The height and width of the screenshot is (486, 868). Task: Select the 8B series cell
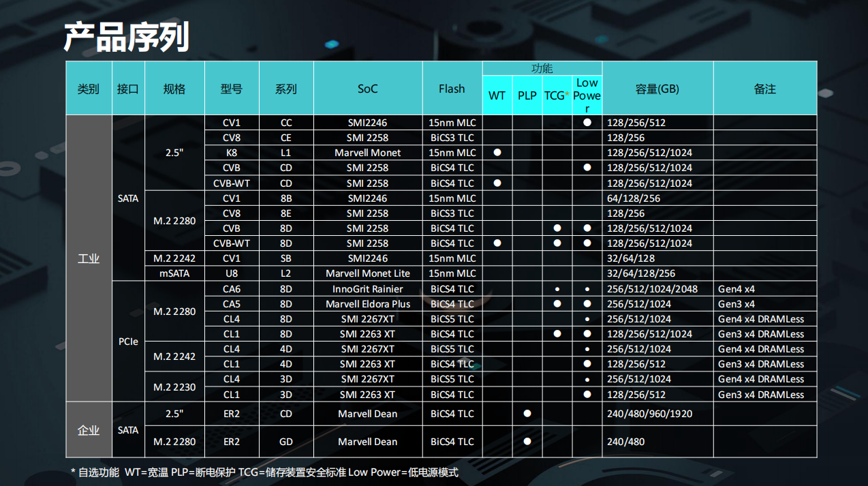click(286, 198)
